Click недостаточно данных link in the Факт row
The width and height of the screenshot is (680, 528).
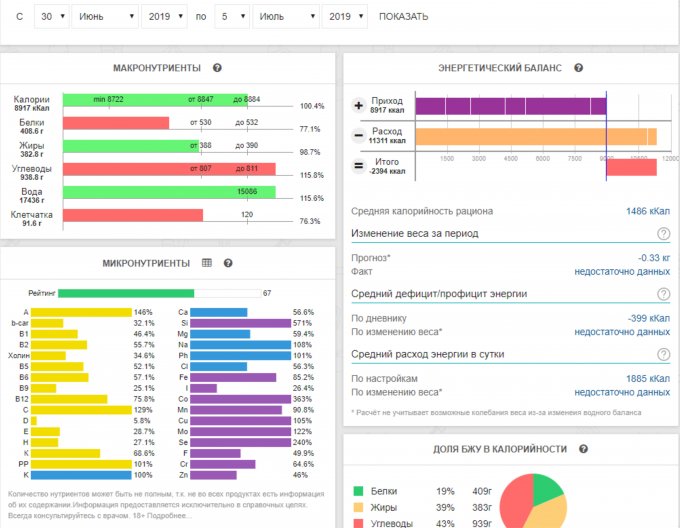click(621, 271)
